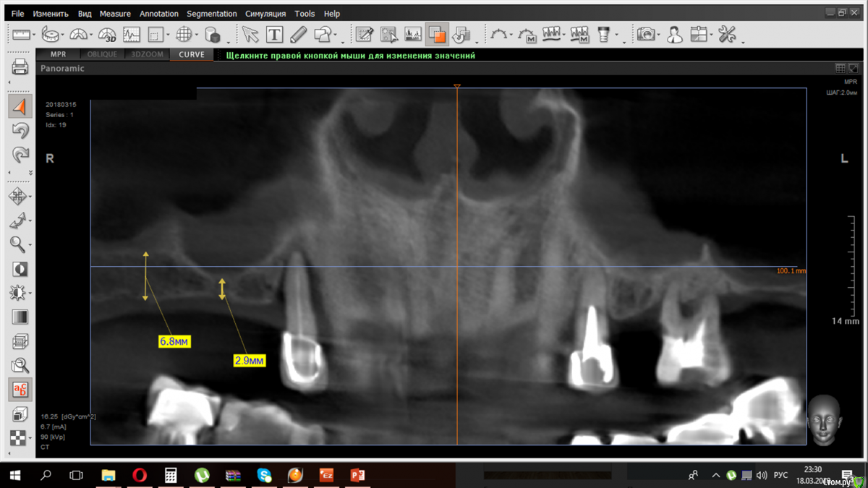Image resolution: width=868 pixels, height=488 pixels.
Task: Open the wrench settings tools
Action: (726, 34)
